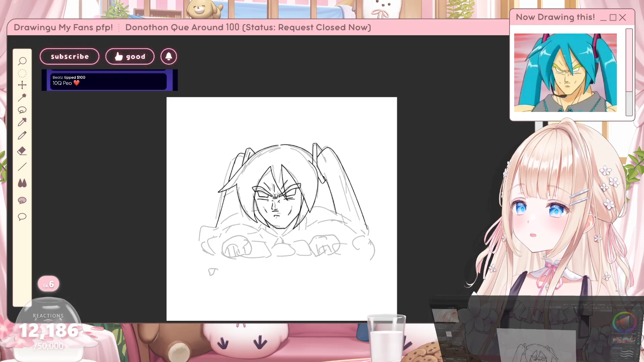Select the eyedropper tool
Screen dimensions: 644x362
click(x=22, y=122)
